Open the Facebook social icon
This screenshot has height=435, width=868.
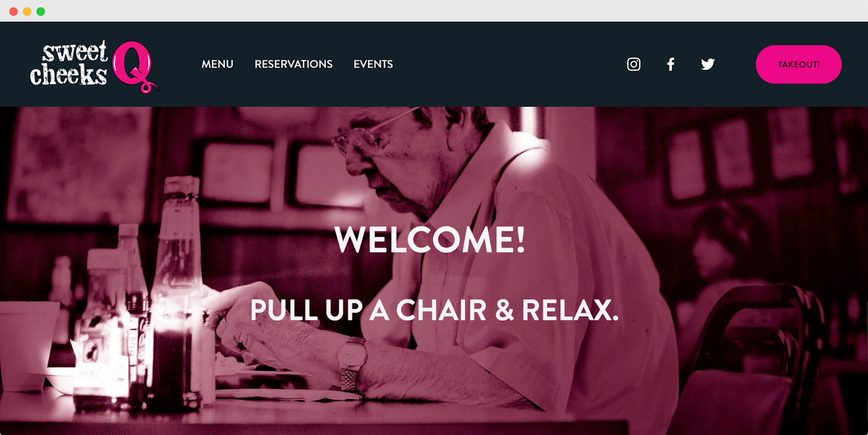tap(671, 64)
